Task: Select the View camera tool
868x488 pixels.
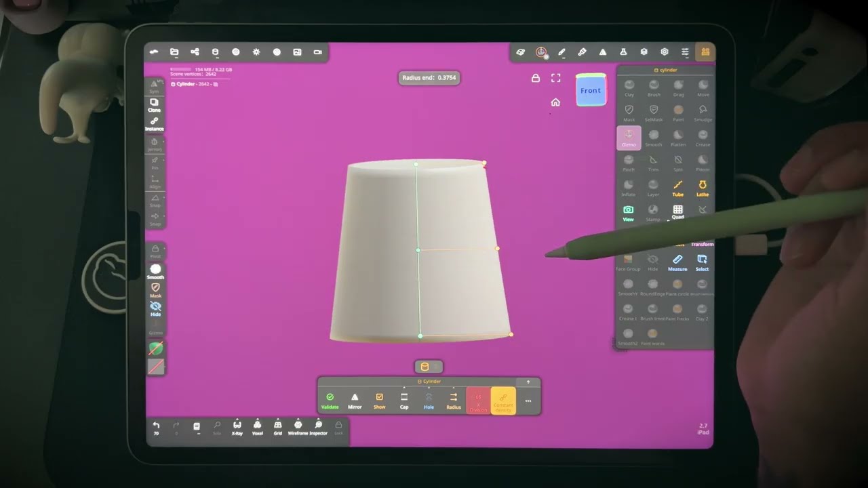Action: coord(629,213)
